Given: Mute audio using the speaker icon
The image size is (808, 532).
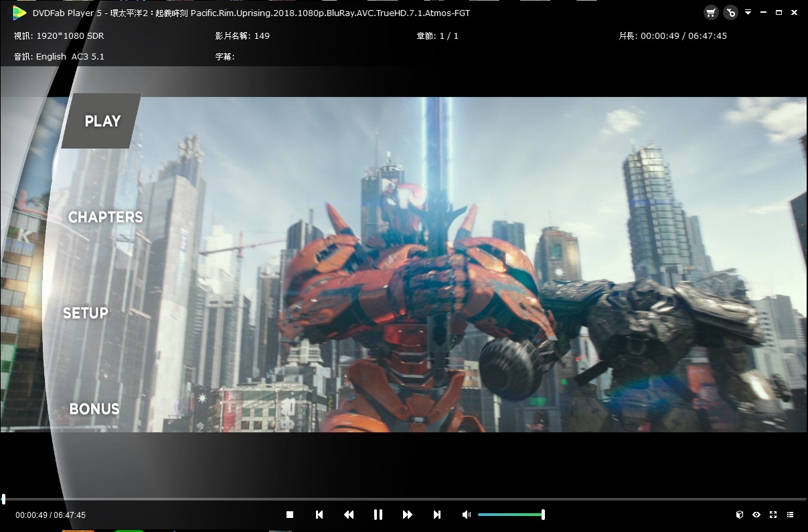Looking at the screenshot, I should [467, 515].
